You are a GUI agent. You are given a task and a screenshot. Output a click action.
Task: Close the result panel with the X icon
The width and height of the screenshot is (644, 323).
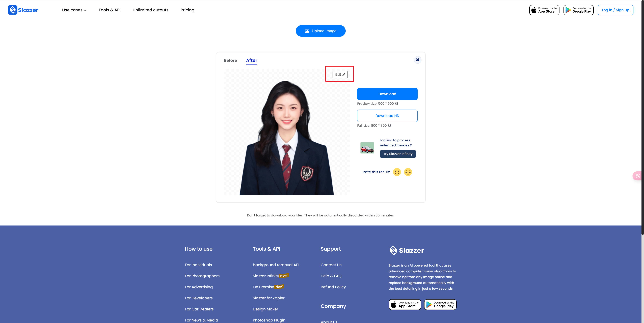point(417,60)
